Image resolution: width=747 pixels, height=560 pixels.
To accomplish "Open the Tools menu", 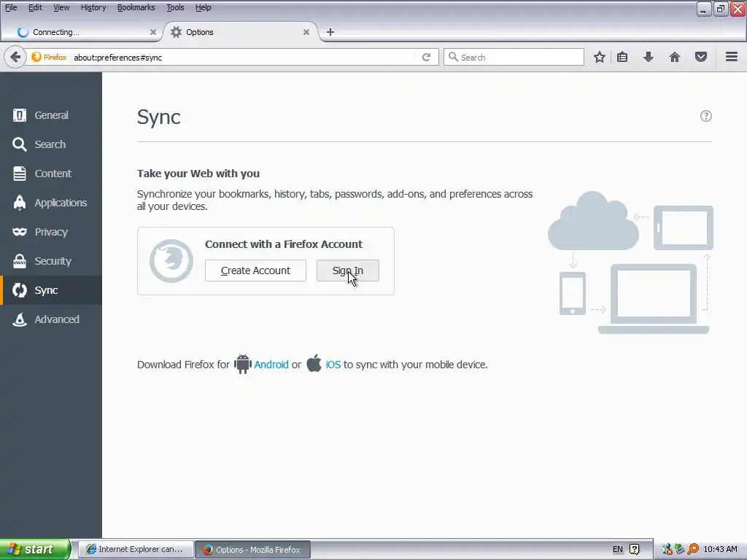I will tap(175, 7).
